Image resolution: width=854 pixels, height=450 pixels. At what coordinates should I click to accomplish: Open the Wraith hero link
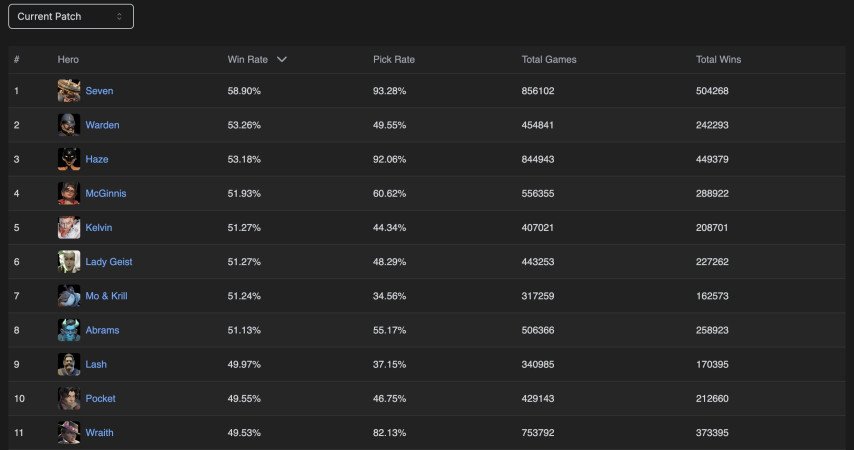[99, 433]
